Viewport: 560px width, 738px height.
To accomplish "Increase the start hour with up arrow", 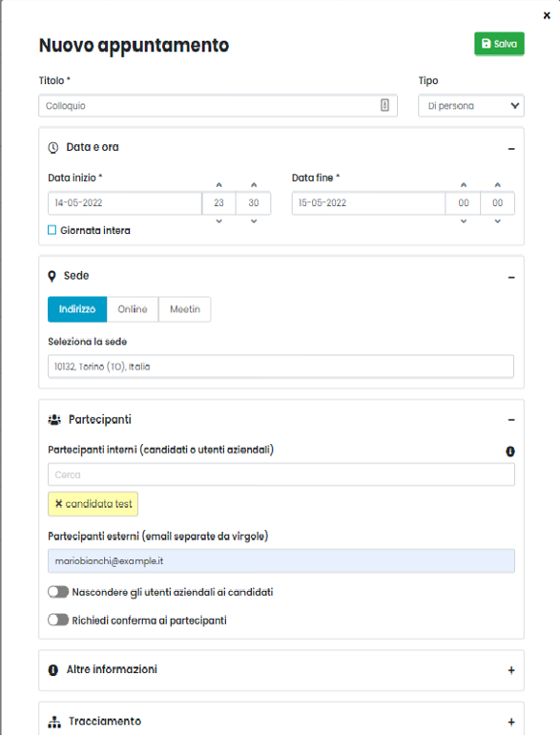I will [219, 185].
